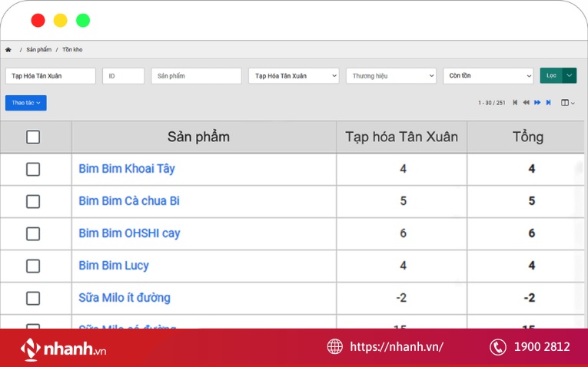This screenshot has width=588, height=367.
Task: Go to previous page pagination icon
Action: point(526,103)
